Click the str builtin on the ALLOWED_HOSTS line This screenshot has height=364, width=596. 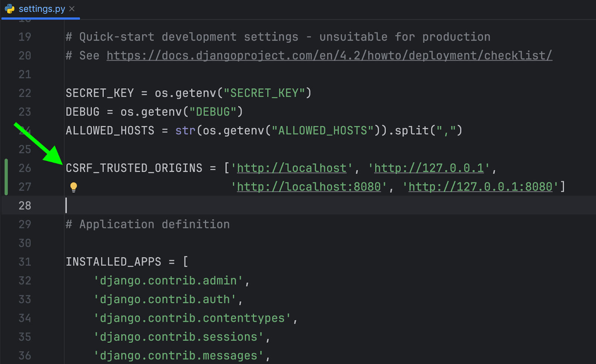tap(185, 130)
